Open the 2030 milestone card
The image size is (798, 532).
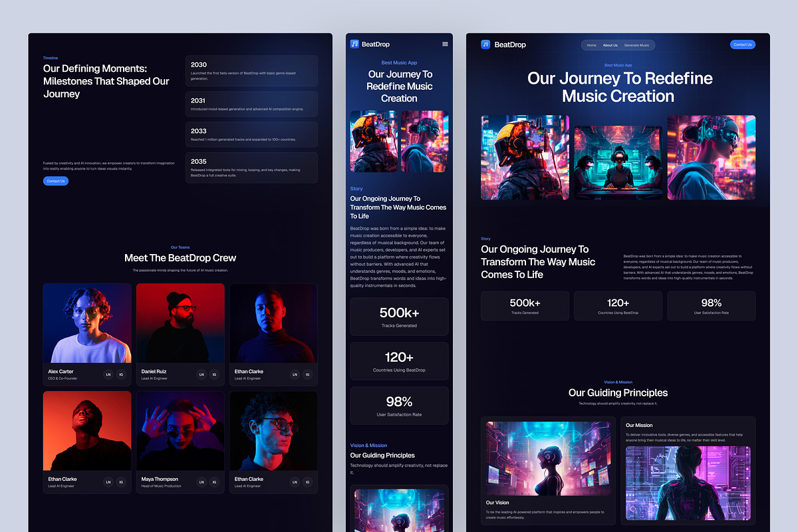pos(251,71)
